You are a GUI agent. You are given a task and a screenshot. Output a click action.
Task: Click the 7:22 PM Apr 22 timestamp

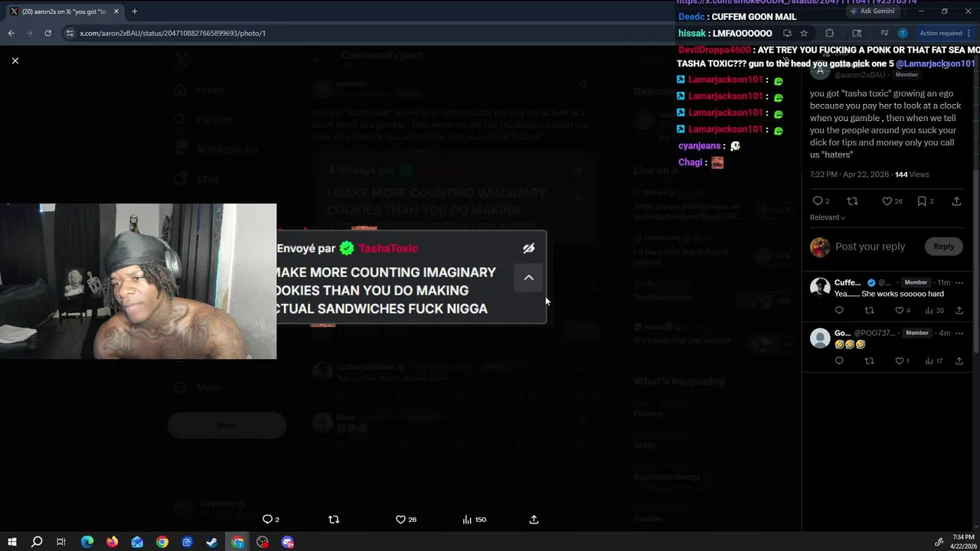click(849, 174)
